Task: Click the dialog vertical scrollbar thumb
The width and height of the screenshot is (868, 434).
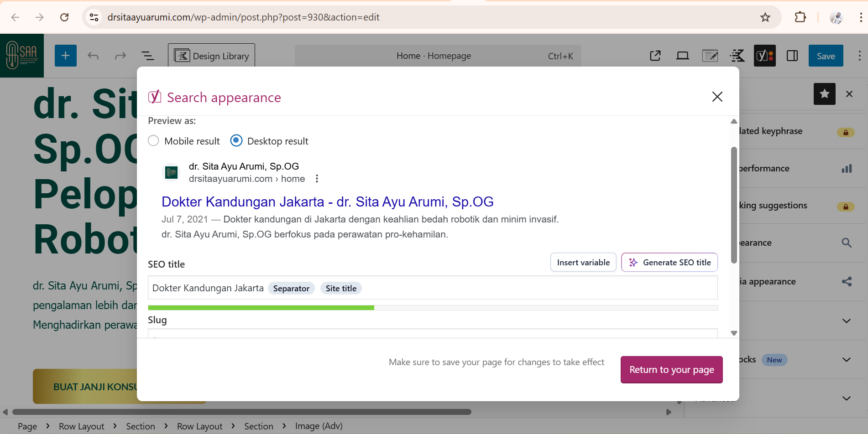Action: click(x=734, y=205)
